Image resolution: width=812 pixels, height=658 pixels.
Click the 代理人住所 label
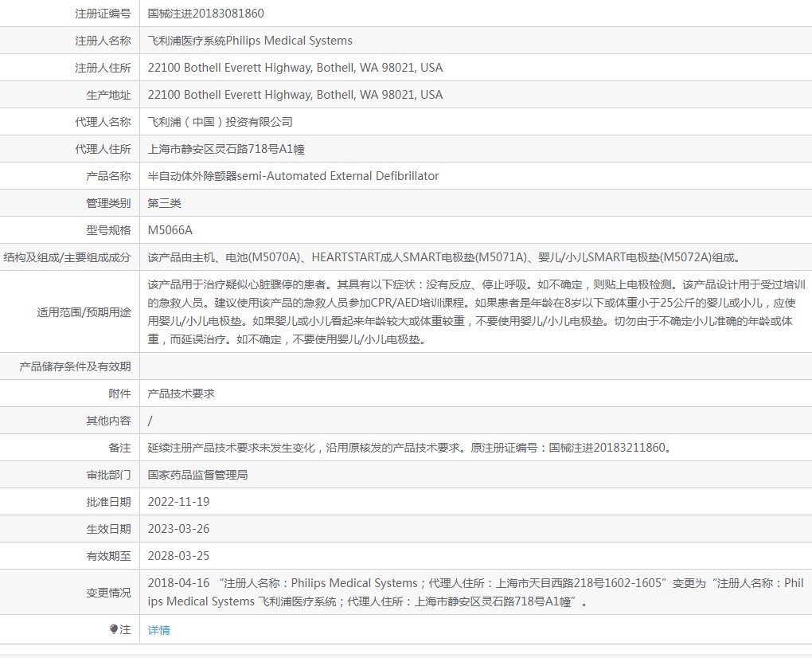point(103,149)
